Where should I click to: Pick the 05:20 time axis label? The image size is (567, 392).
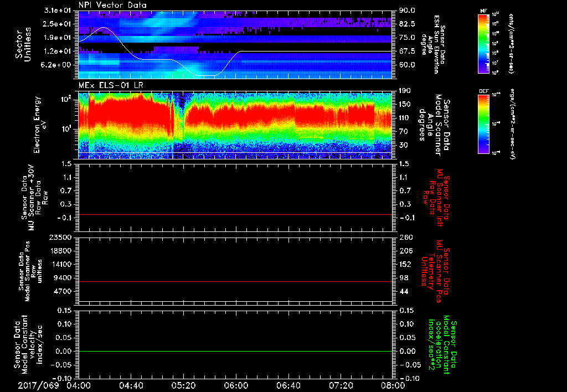[x=183, y=384]
